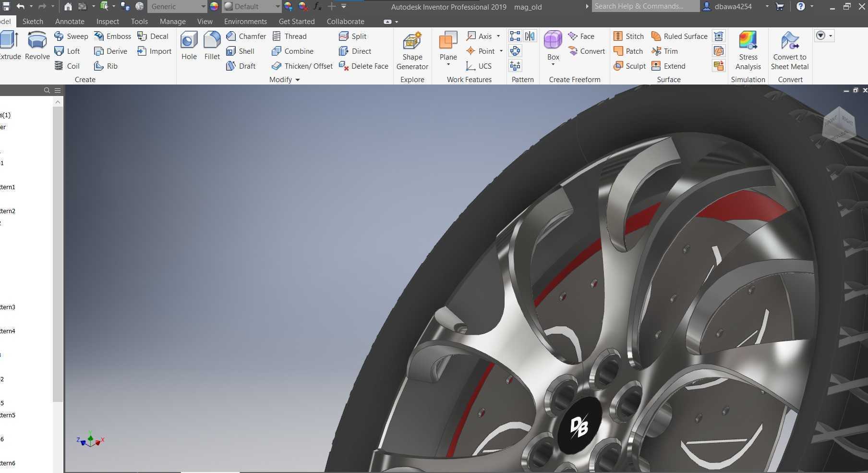Select the freeform Convert tool
Screen dimensions: 868x473
(x=586, y=51)
